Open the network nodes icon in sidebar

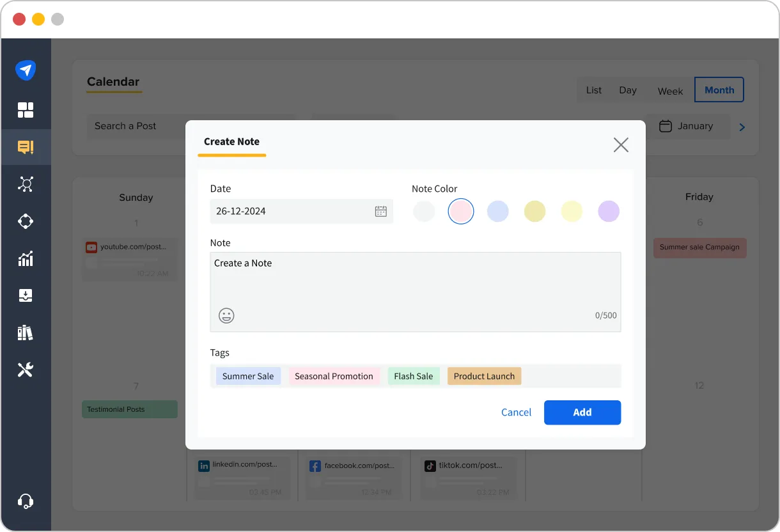pos(26,184)
